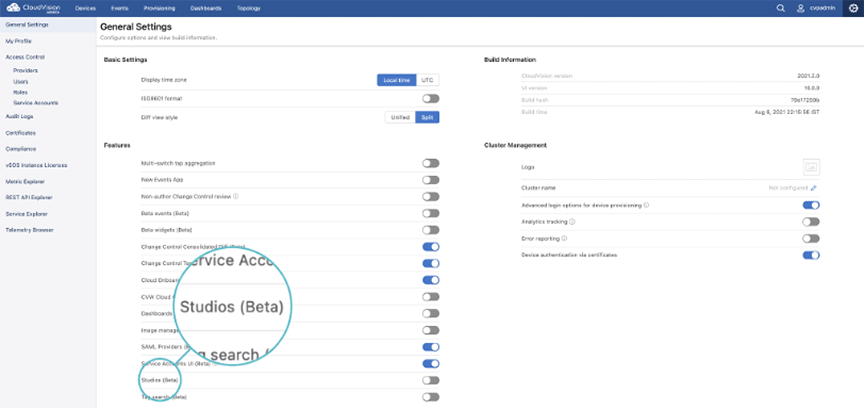Select UTC display time zone
864x409 pixels.
tap(428, 80)
